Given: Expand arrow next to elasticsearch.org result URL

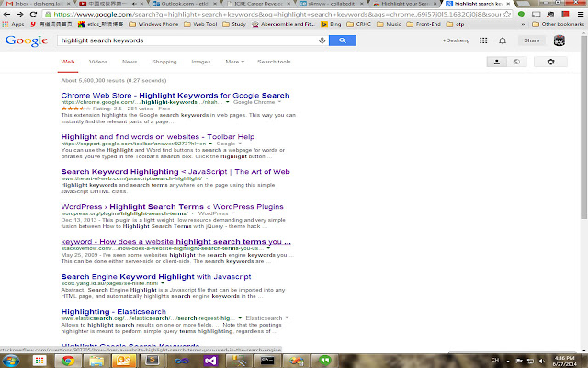Looking at the screenshot, I should [240, 318].
